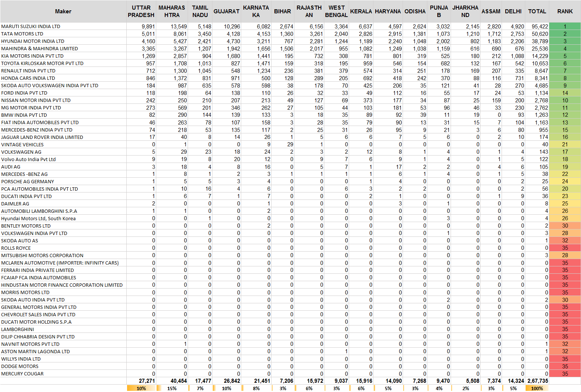Viewport: 581px width, 392px height.
Task: Click the 15% Maharashtra share data bar
Action: 172,388
